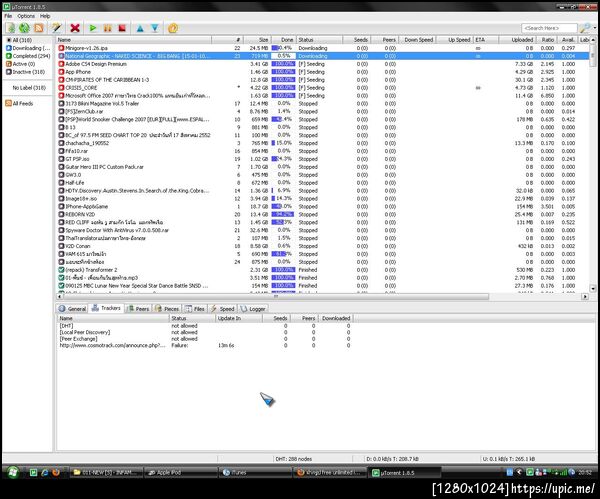Viewport: 600px width, 499px height.
Task: Open the RSS feed toolbar icon
Action: point(39,28)
